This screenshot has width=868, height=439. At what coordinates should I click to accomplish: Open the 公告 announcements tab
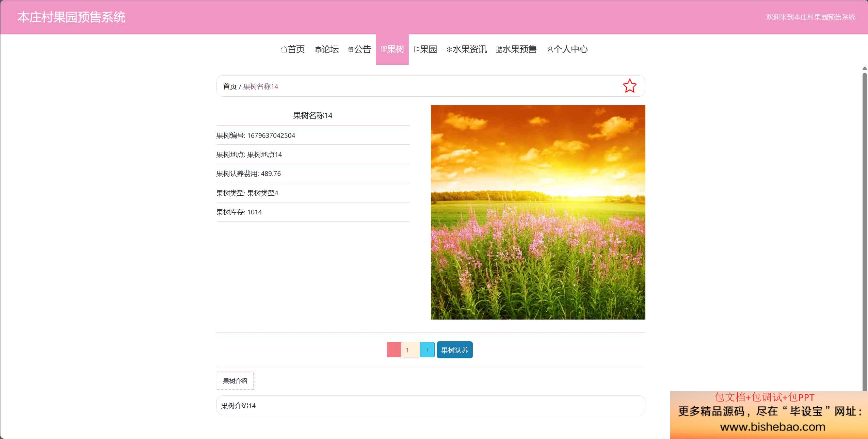click(x=359, y=49)
